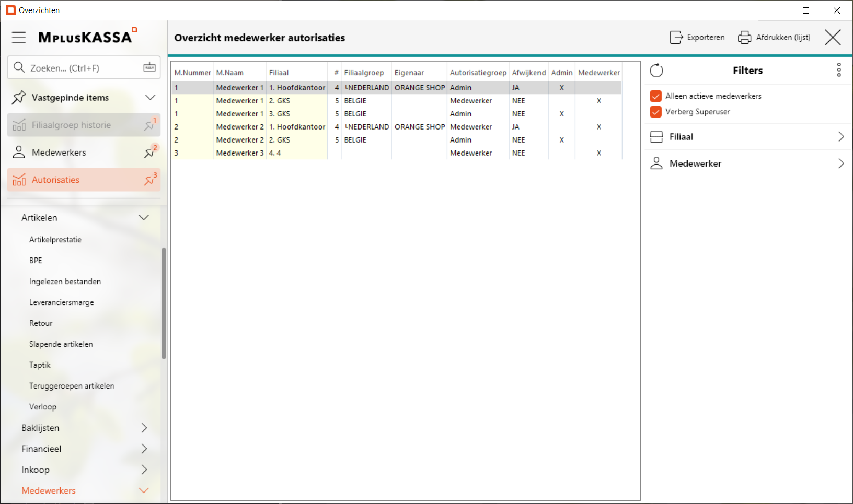The height and width of the screenshot is (504, 853).
Task: Click the Exporteren export icon
Action: pyautogui.click(x=676, y=38)
